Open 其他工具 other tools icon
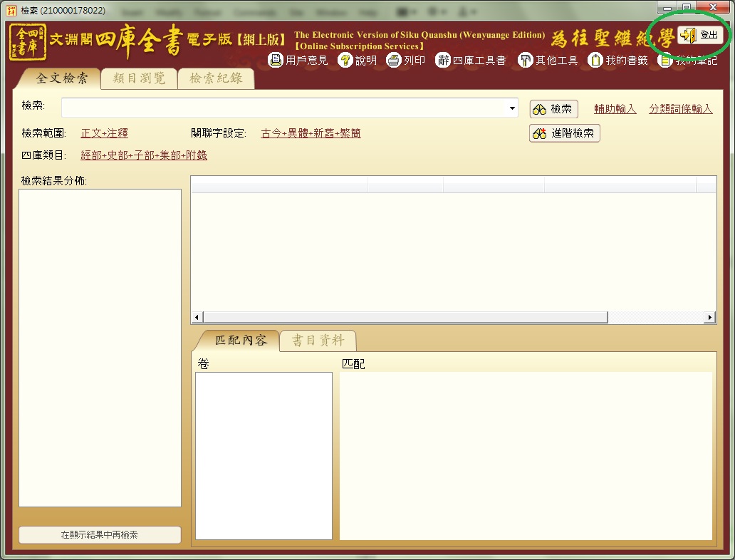This screenshot has height=560, width=735. tap(526, 61)
